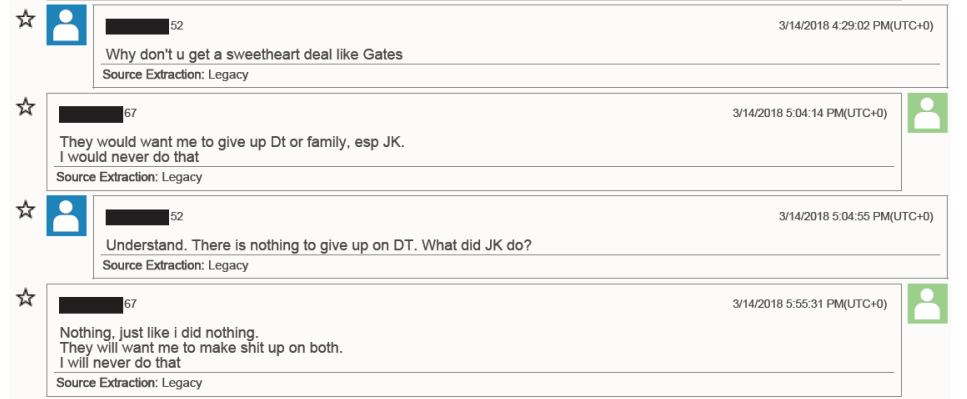Select redacted sender ending 67 at 5:04:14 PM
Image resolution: width=967 pixels, height=399 pixels.
[x=98, y=114]
